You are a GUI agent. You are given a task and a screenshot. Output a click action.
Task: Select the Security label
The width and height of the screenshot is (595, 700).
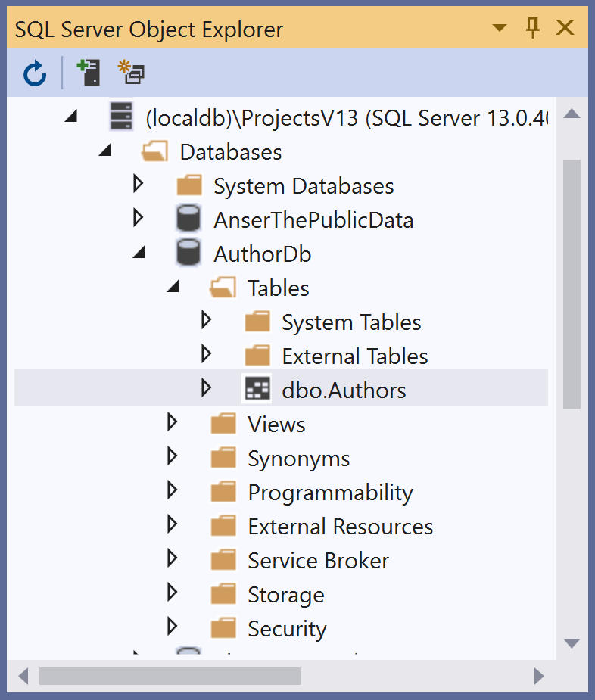287,629
